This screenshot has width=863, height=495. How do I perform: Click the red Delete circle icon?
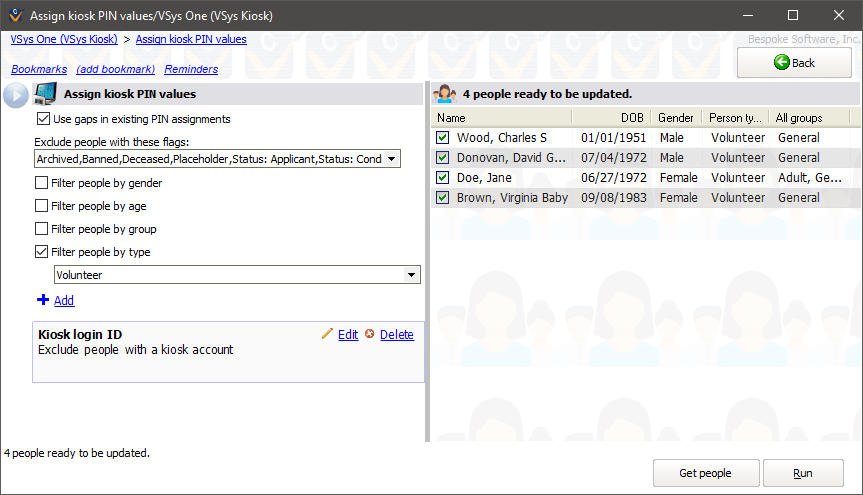click(370, 334)
